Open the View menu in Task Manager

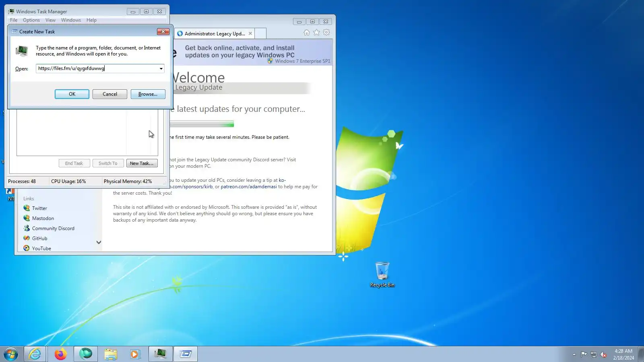point(50,20)
